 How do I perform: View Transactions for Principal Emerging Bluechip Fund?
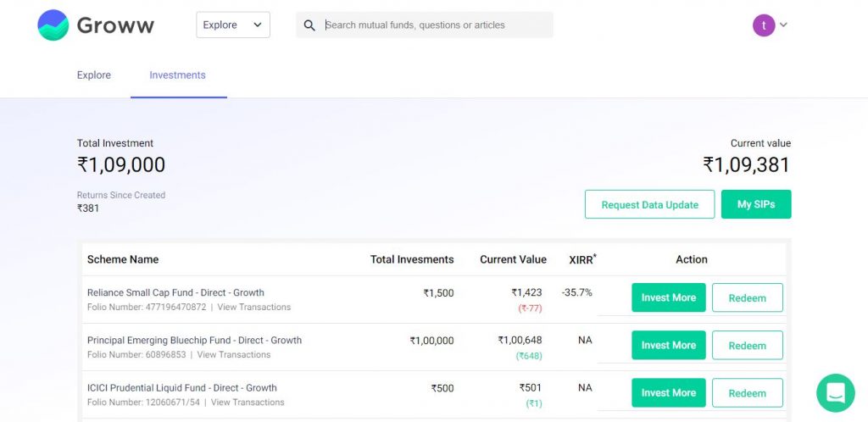pos(234,354)
